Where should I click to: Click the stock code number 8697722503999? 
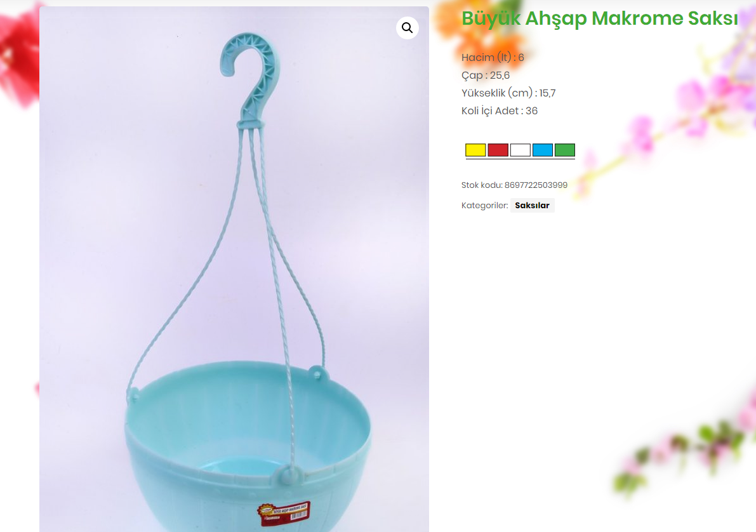pyautogui.click(x=536, y=185)
